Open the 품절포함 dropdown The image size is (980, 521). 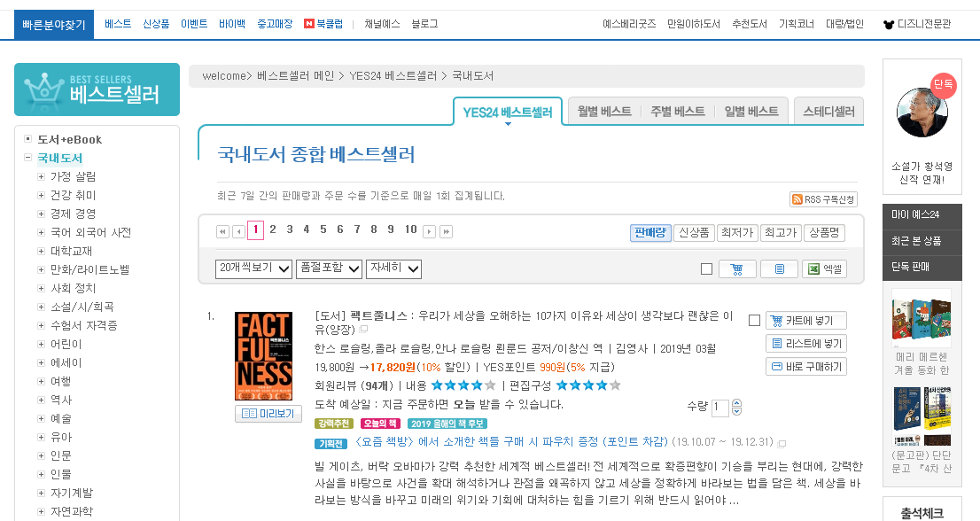pos(330,268)
